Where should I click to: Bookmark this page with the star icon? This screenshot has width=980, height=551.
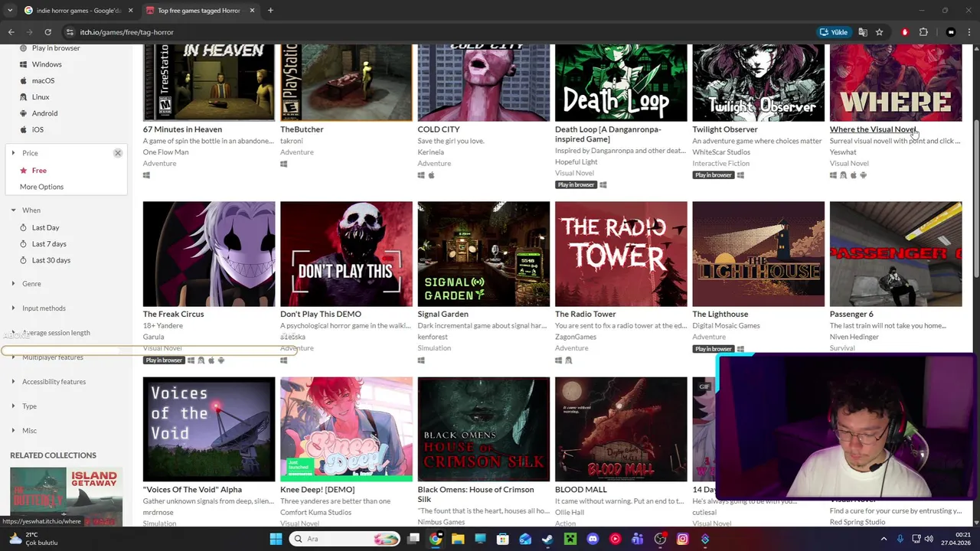tap(879, 32)
